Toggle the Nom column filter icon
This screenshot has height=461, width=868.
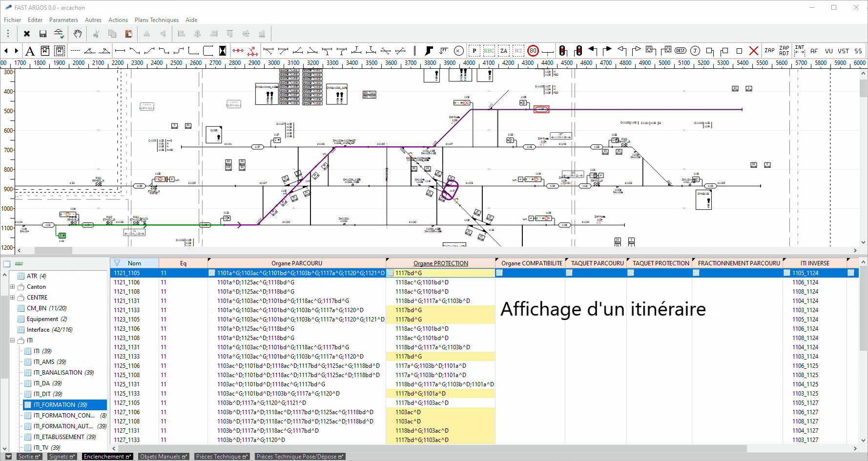pyautogui.click(x=117, y=263)
